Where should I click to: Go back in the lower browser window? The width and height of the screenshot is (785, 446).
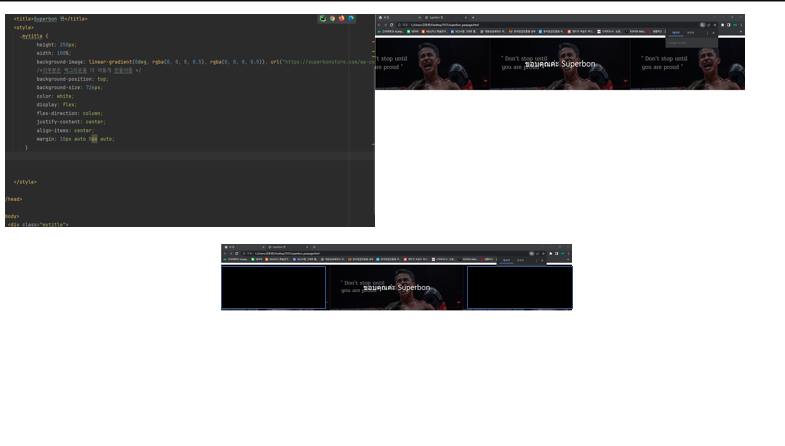pos(225,253)
